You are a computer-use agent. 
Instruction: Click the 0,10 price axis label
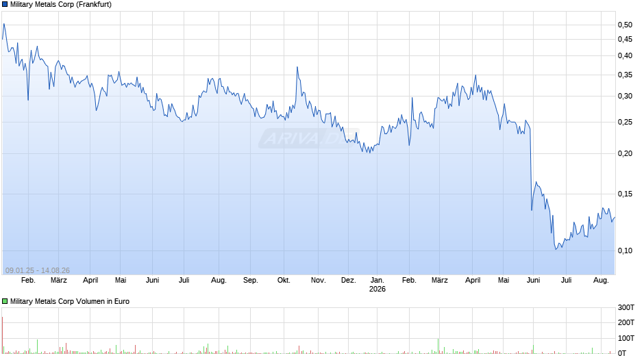click(x=625, y=250)
